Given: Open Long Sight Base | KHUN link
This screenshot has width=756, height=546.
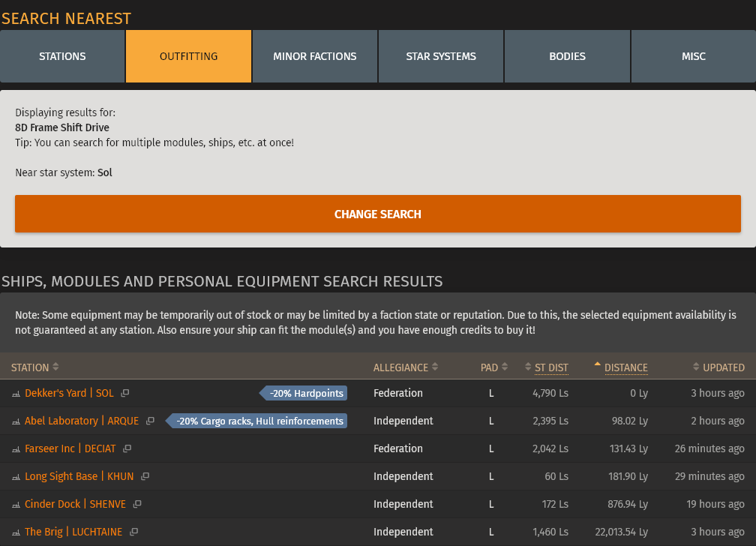Looking at the screenshot, I should 79,476.
